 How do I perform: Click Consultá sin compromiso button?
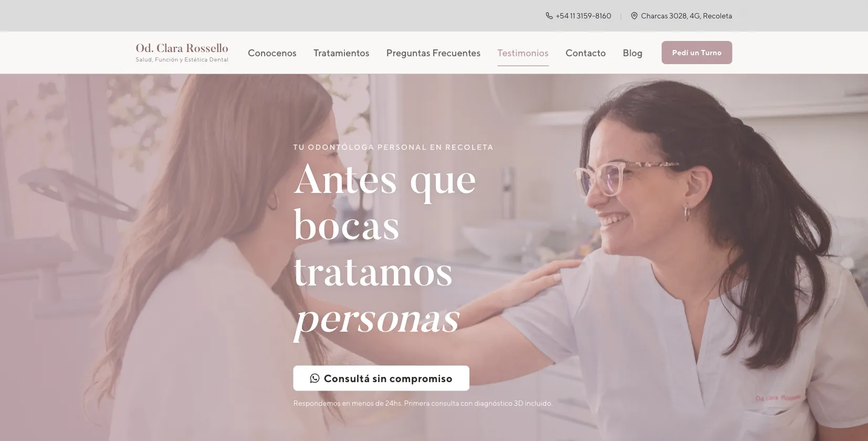pyautogui.click(x=381, y=378)
